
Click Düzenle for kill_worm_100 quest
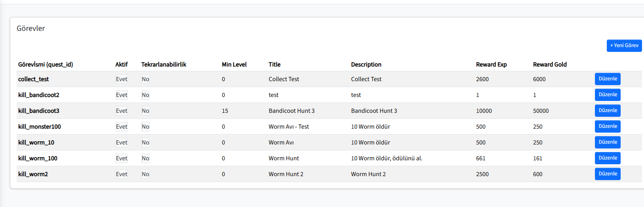pos(608,158)
